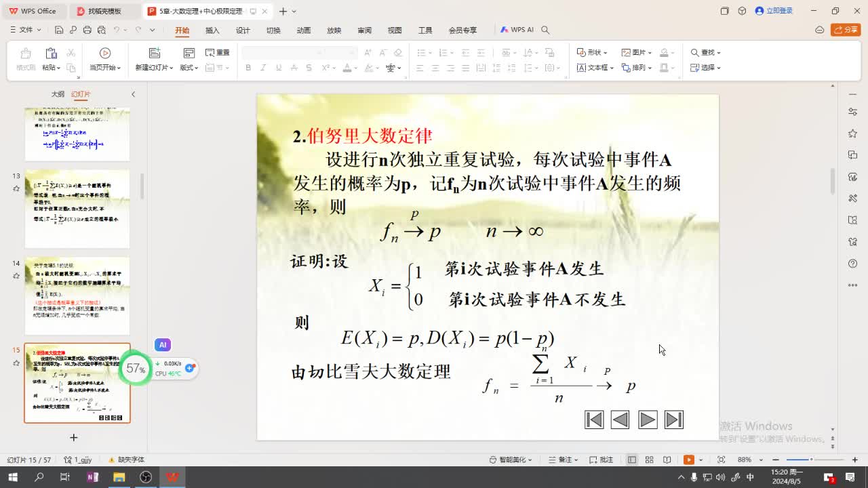
Task: Open the font name combo box
Action: 283,52
